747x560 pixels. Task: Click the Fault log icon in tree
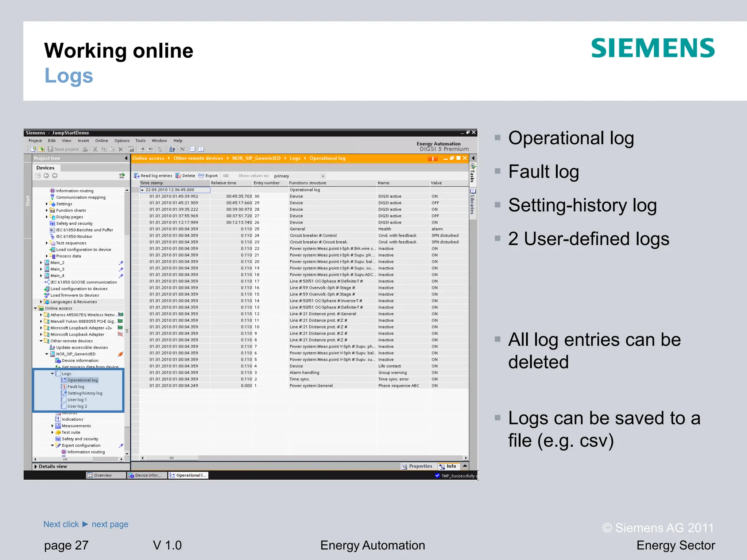64,387
